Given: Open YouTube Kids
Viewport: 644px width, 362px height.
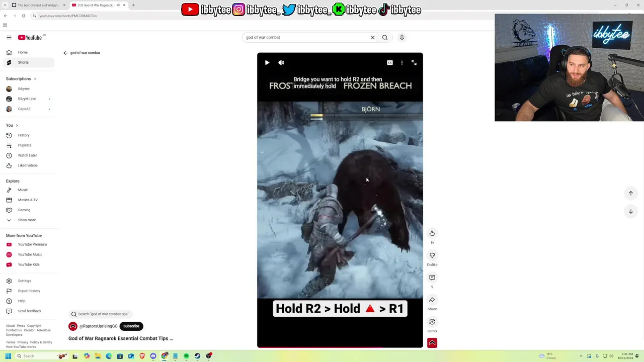Looking at the screenshot, I should [x=28, y=264].
